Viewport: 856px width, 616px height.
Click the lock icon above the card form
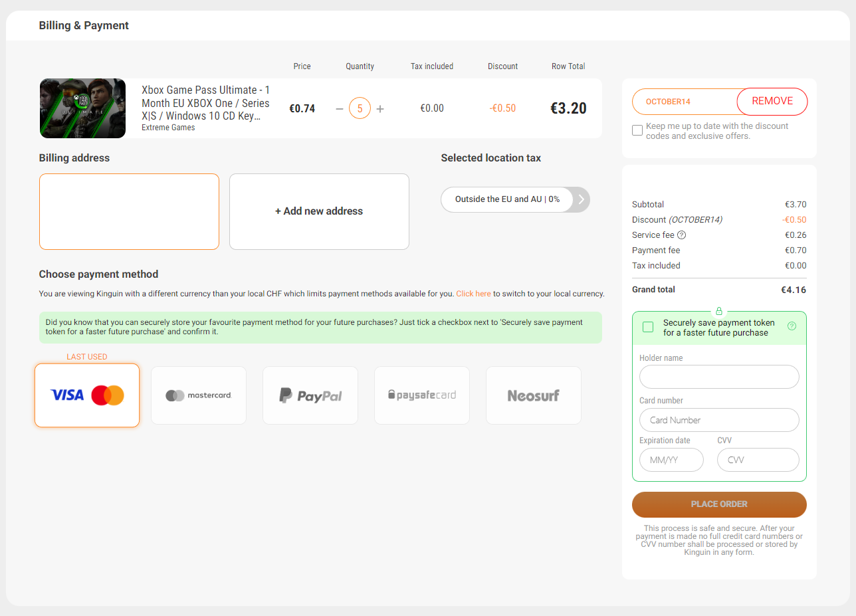pos(719,311)
